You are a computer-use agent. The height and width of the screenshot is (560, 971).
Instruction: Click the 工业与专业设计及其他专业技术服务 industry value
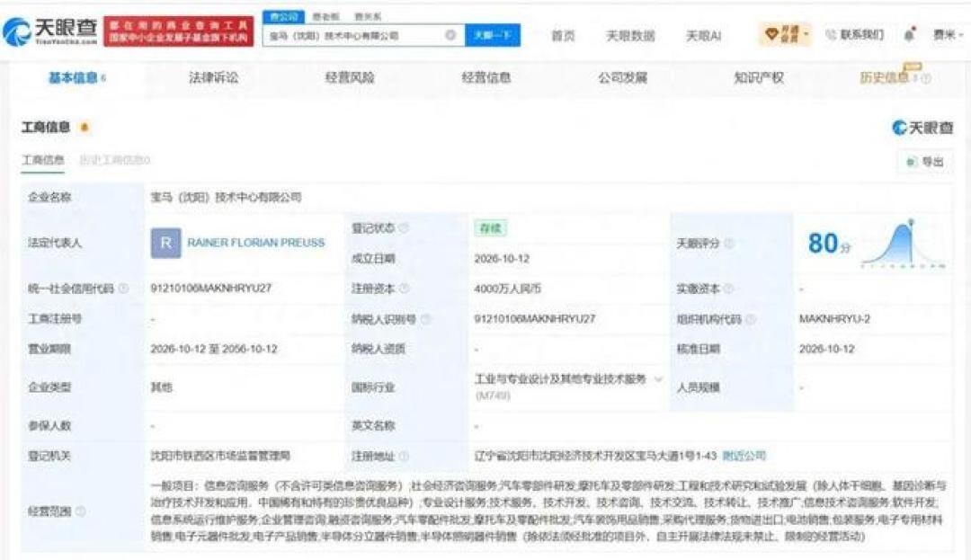click(560, 378)
